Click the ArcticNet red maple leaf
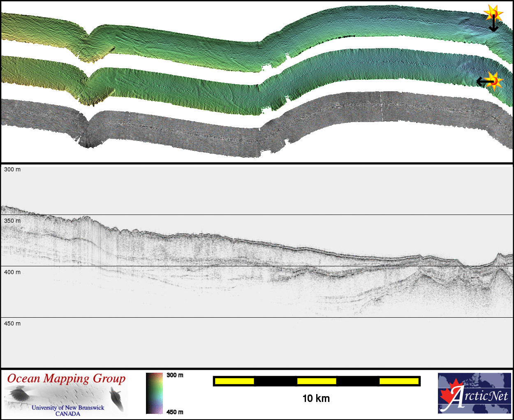514x420 pixels. (x=450, y=395)
